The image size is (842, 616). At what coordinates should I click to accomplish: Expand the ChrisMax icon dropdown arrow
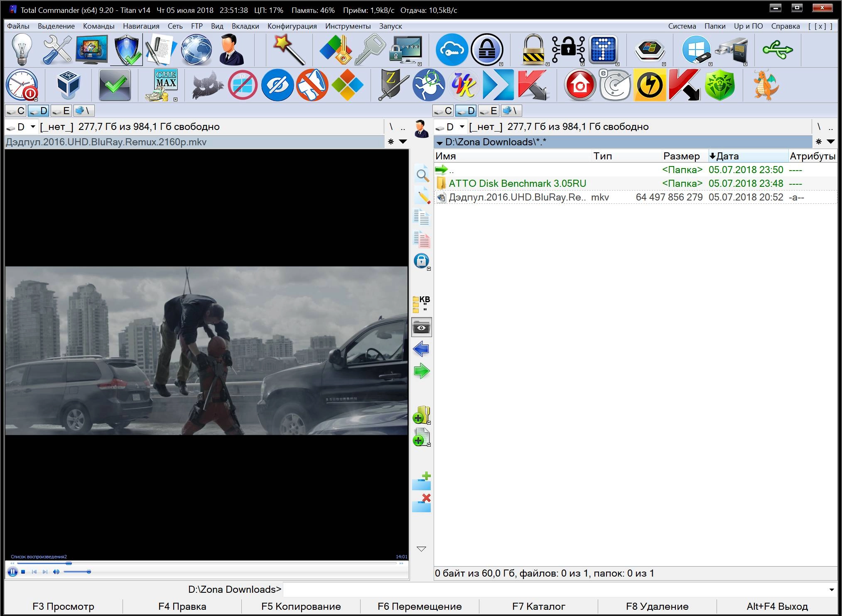coord(176,100)
